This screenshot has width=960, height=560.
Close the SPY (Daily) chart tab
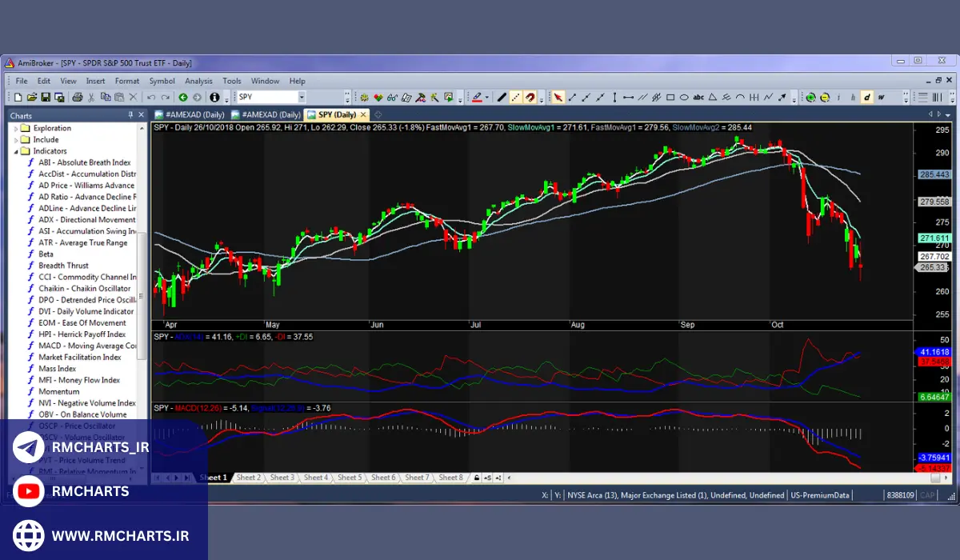click(362, 114)
